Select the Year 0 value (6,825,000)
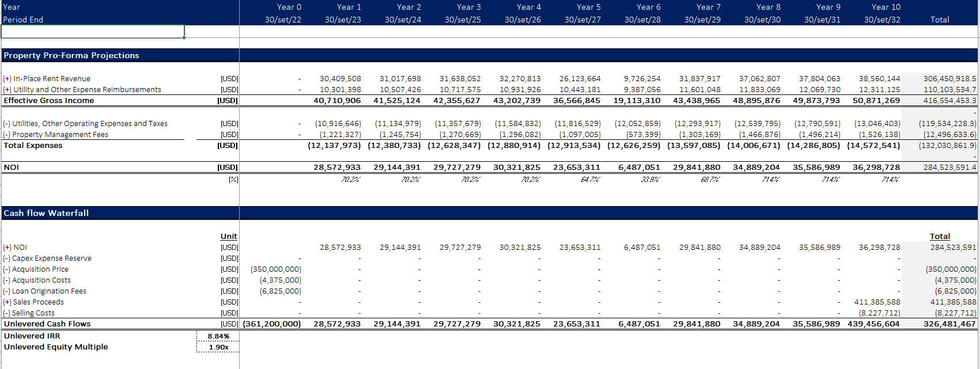 pyautogui.click(x=280, y=291)
